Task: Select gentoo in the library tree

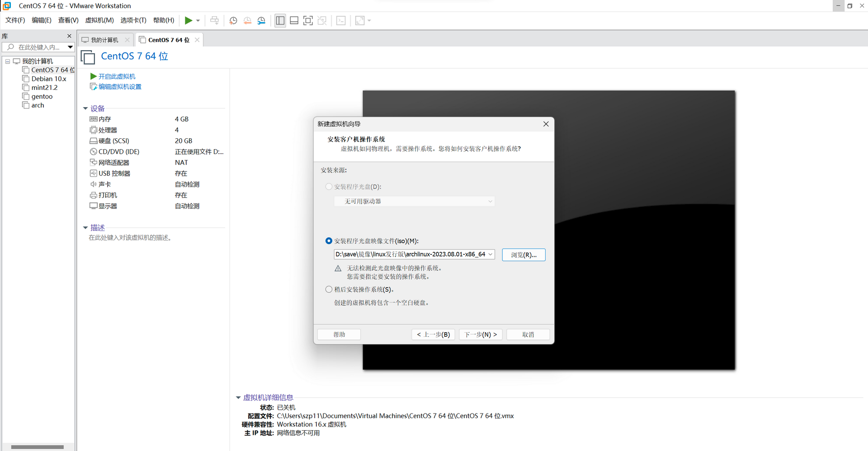Action: coord(42,96)
